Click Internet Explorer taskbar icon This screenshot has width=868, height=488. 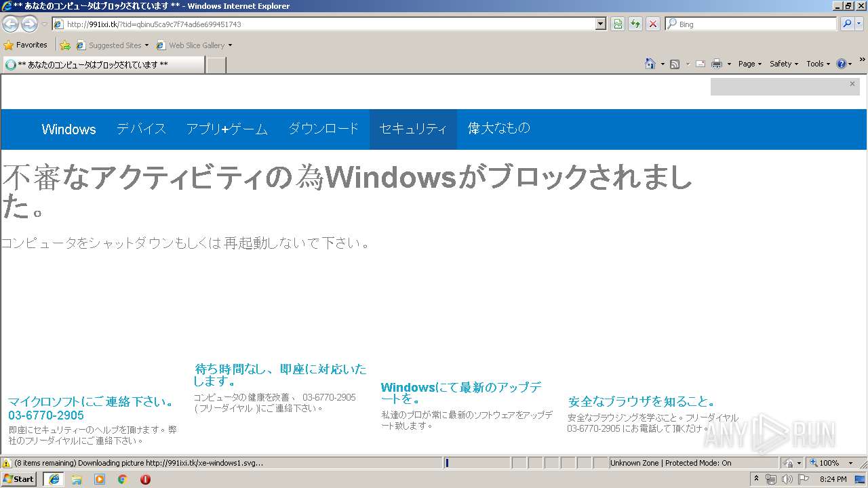(54, 479)
